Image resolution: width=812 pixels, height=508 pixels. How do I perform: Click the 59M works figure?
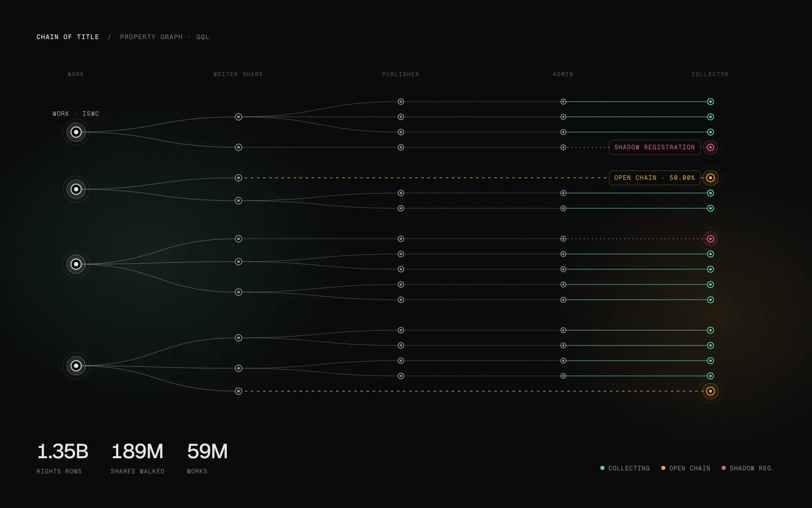tap(208, 451)
